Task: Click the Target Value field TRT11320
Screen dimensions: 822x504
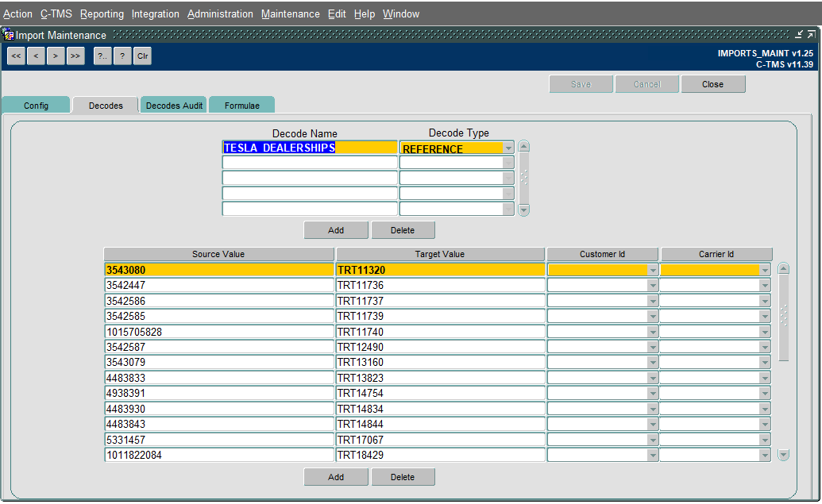Action: (x=440, y=271)
